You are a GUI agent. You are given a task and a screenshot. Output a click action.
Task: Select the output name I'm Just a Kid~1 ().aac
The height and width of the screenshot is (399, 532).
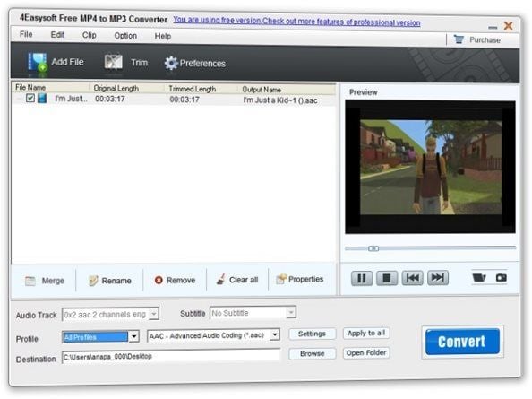[x=280, y=100]
